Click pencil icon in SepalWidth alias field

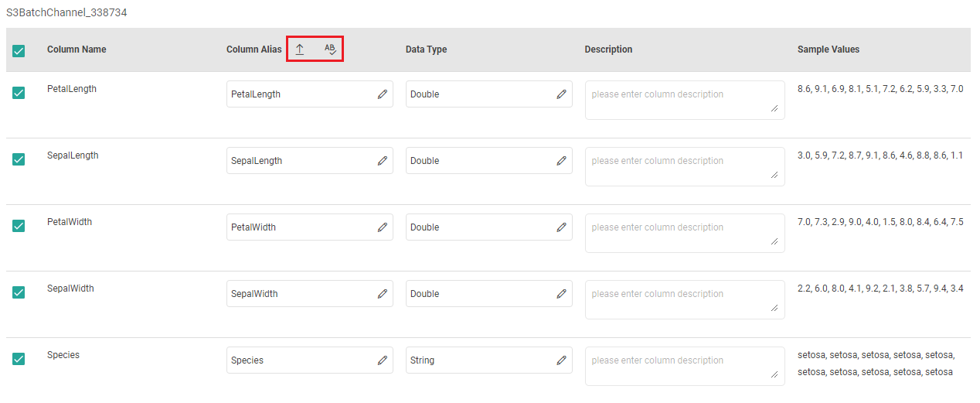383,294
